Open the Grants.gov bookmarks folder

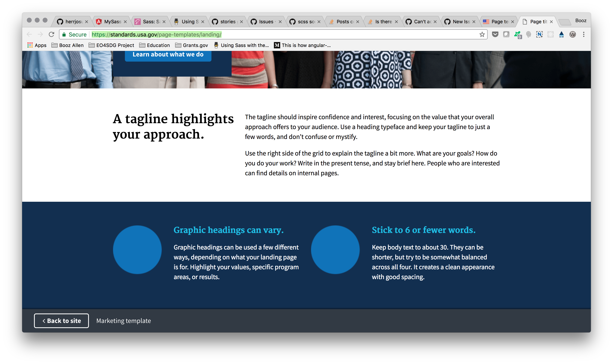tap(191, 45)
